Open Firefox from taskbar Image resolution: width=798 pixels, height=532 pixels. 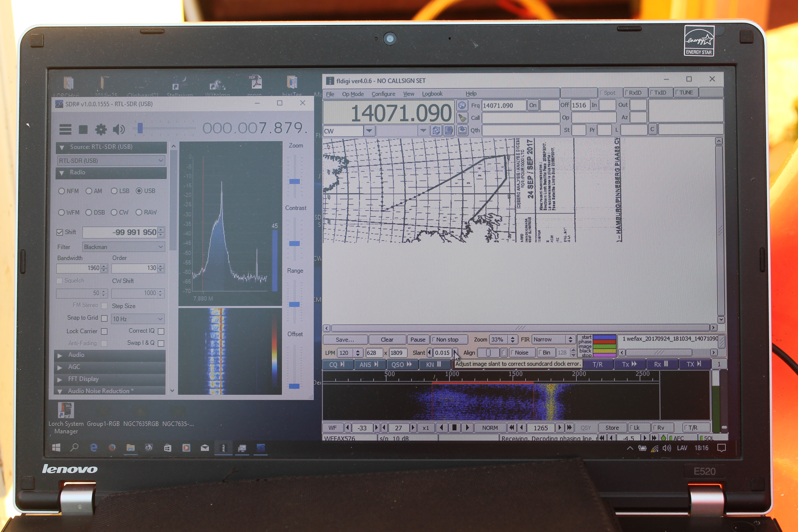point(112,448)
